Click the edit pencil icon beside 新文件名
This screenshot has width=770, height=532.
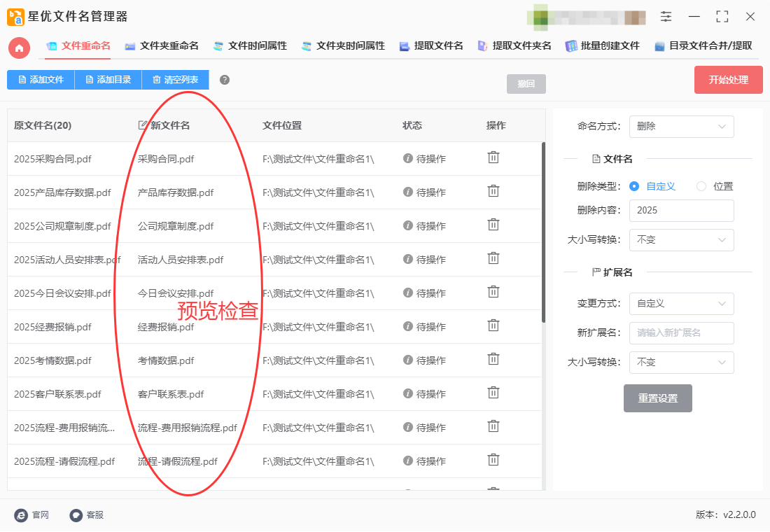142,125
